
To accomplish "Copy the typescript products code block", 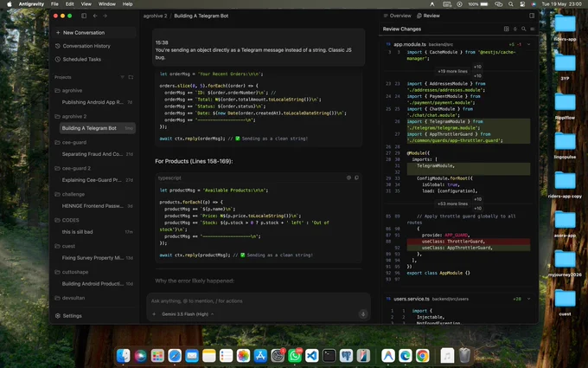I will point(356,178).
